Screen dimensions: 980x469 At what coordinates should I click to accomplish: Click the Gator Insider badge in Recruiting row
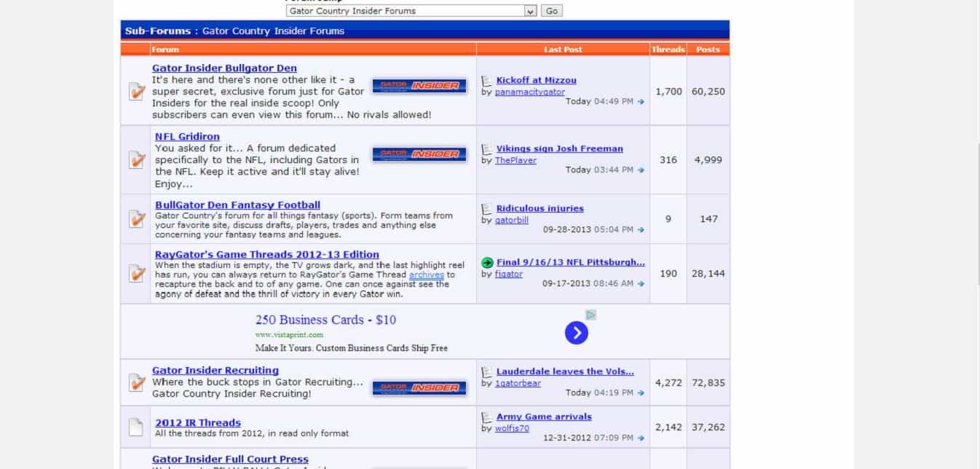419,388
